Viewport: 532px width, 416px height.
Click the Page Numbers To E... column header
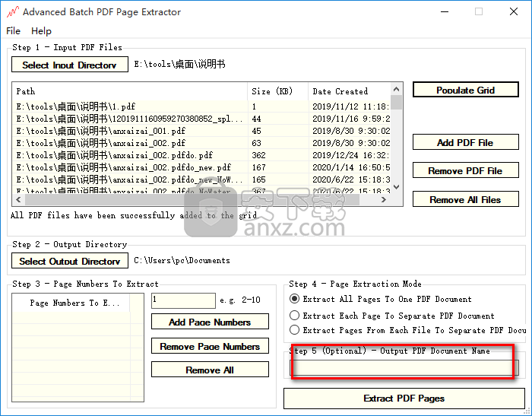pos(71,303)
